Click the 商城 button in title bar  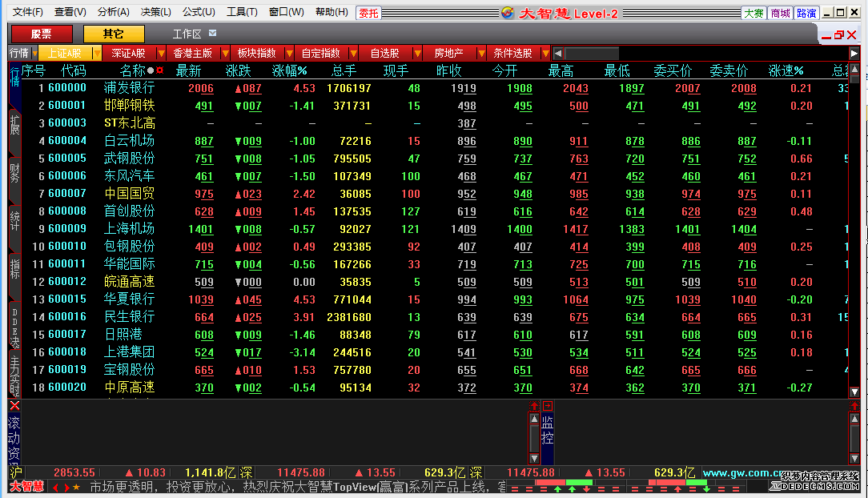click(x=781, y=13)
